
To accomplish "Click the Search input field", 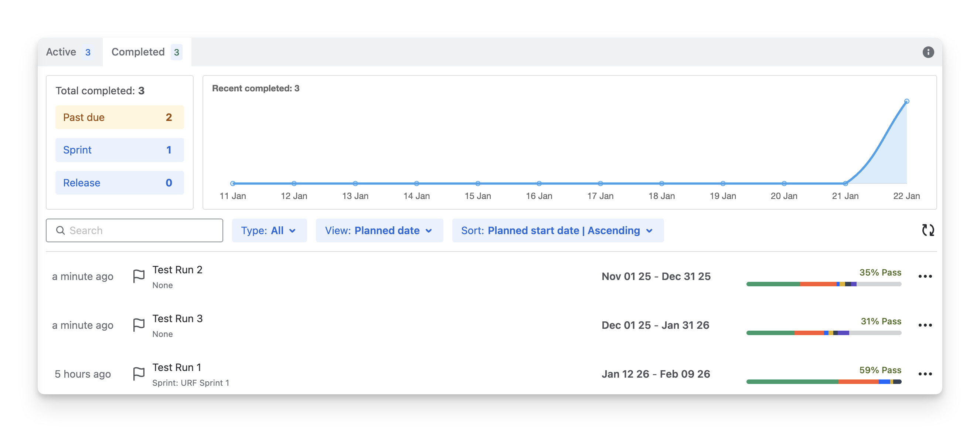I will click(x=134, y=230).
